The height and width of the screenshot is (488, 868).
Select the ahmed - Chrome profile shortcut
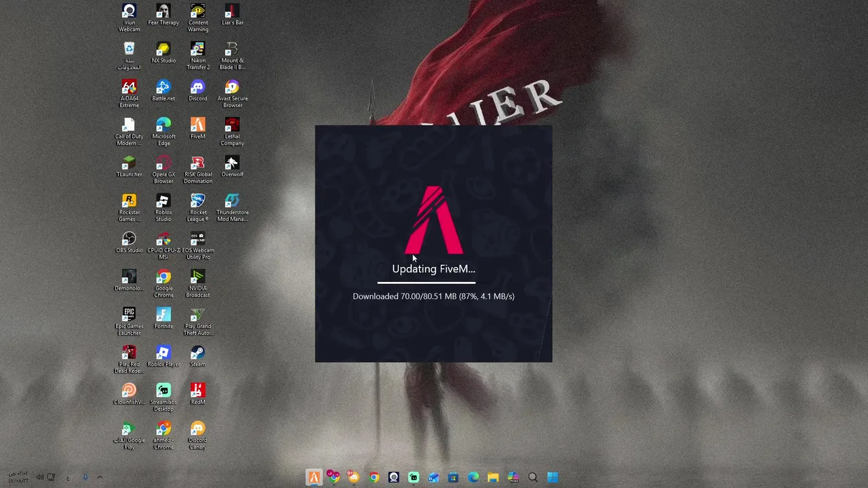coord(163,435)
